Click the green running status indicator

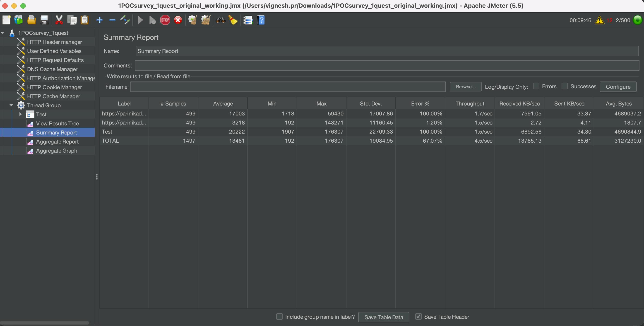pos(637,20)
